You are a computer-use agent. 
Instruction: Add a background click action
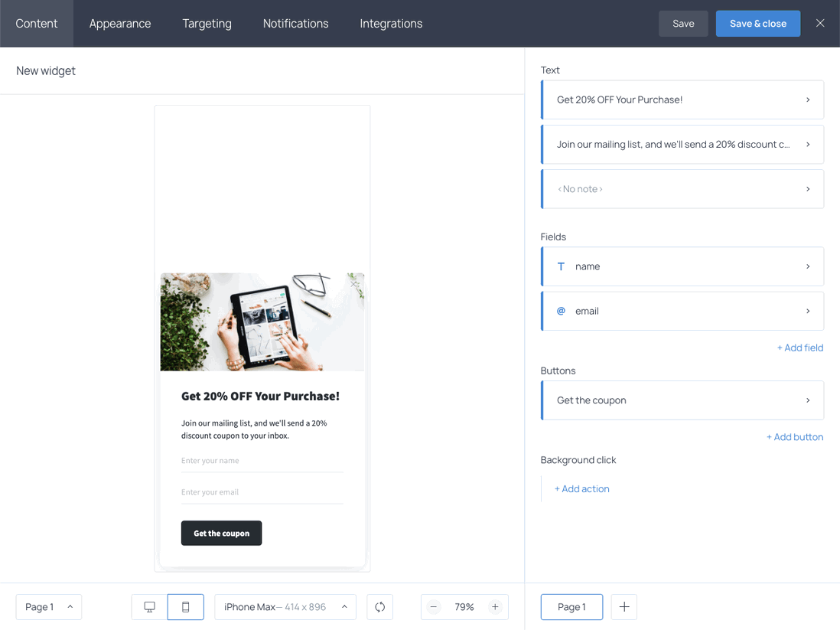(x=581, y=488)
